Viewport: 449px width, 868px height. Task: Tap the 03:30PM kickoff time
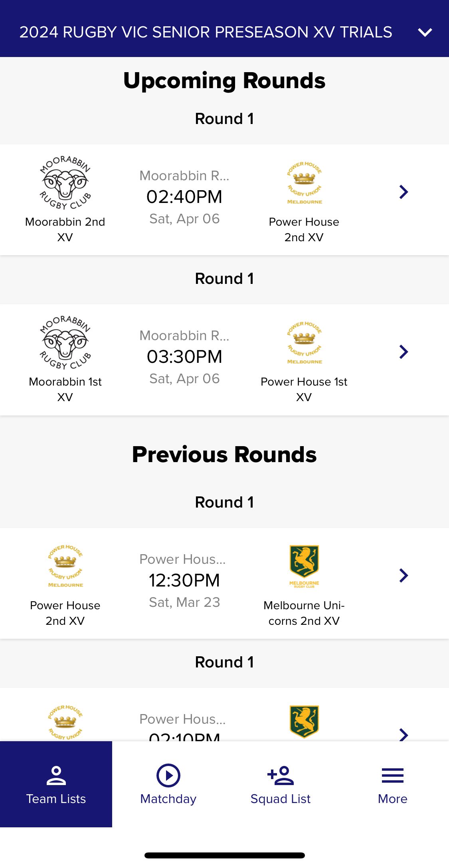coord(184,357)
